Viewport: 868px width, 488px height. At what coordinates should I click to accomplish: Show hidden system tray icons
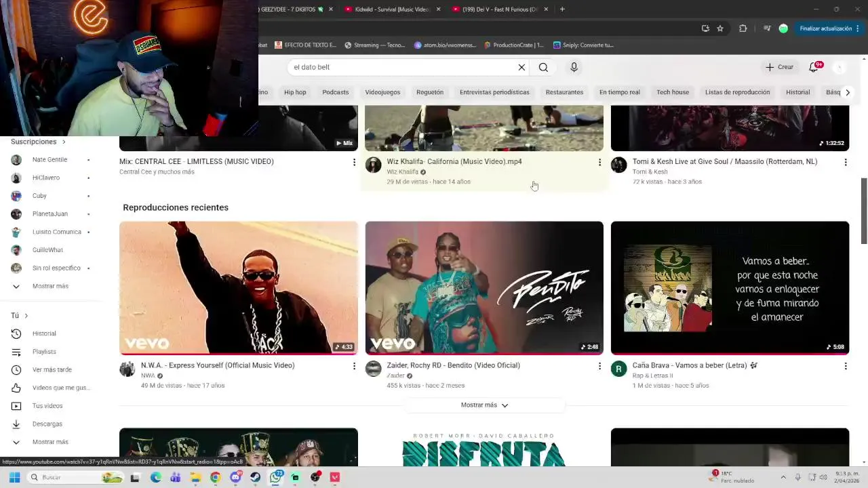[x=783, y=477]
